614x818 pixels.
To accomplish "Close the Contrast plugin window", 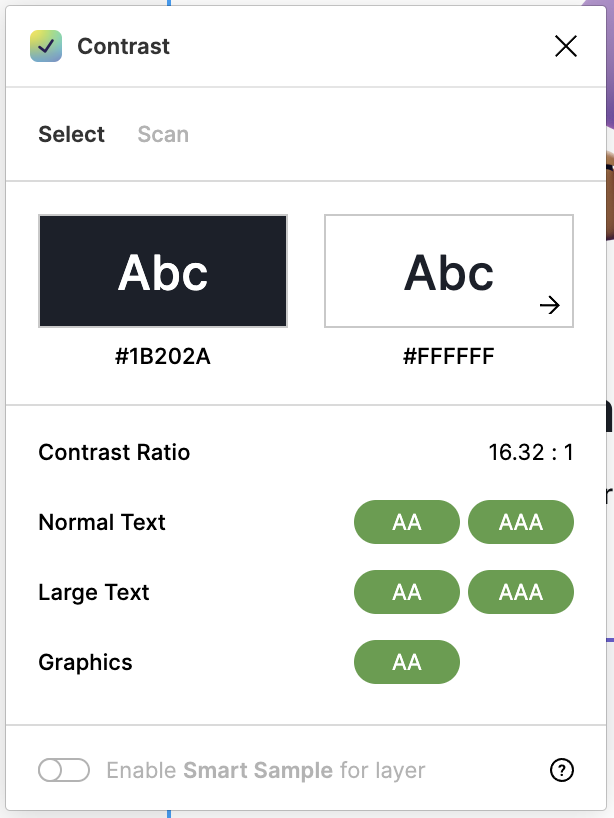I will [x=566, y=46].
